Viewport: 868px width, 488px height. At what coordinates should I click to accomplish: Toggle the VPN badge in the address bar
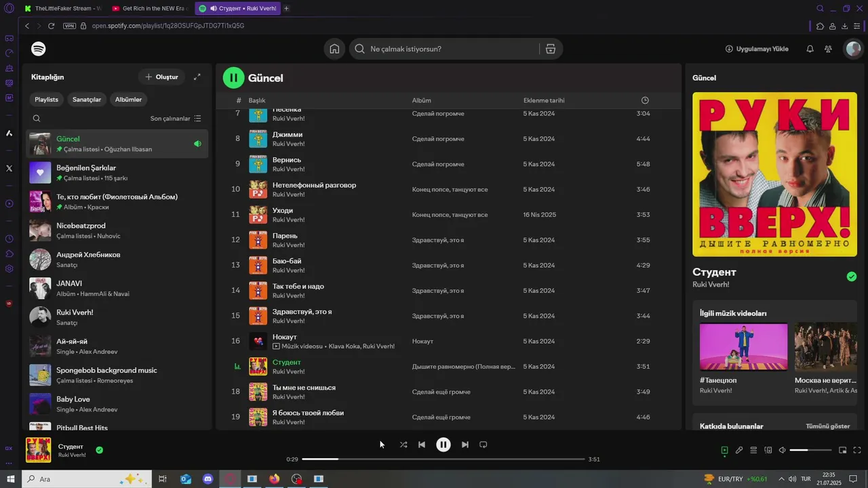pyautogui.click(x=69, y=26)
